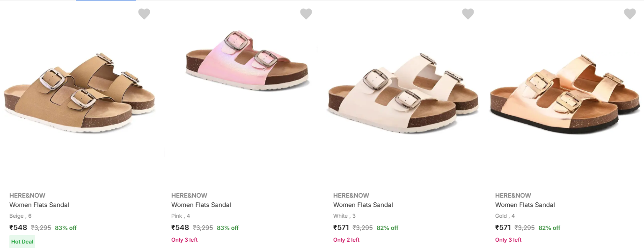Image resolution: width=644 pixels, height=251 pixels.
Task: Select the gold metallic sandal image
Action: [564, 94]
